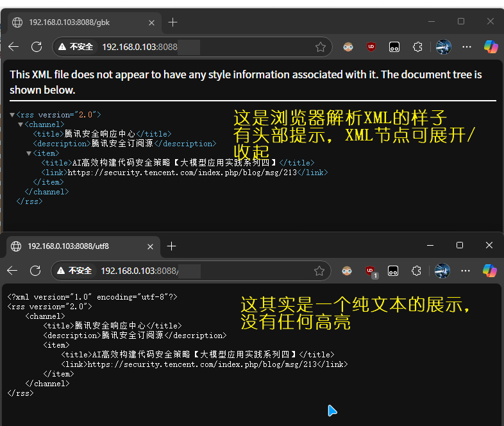Open Copilot in the utf8 window
This screenshot has height=426, width=504.
[x=489, y=271]
